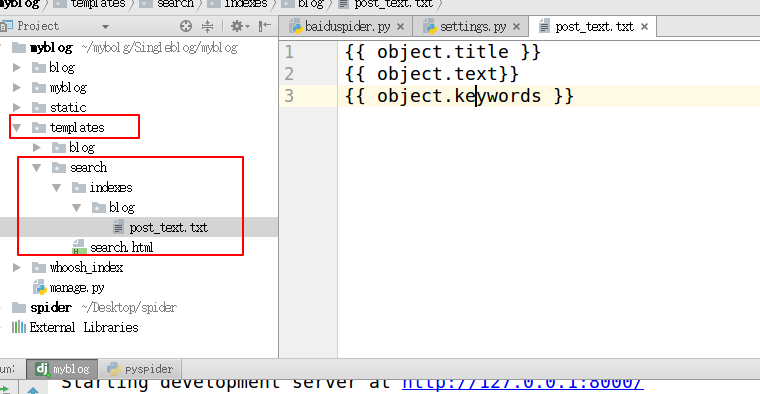Select search.html in the project tree
The width and height of the screenshot is (760, 394).
pos(121,248)
